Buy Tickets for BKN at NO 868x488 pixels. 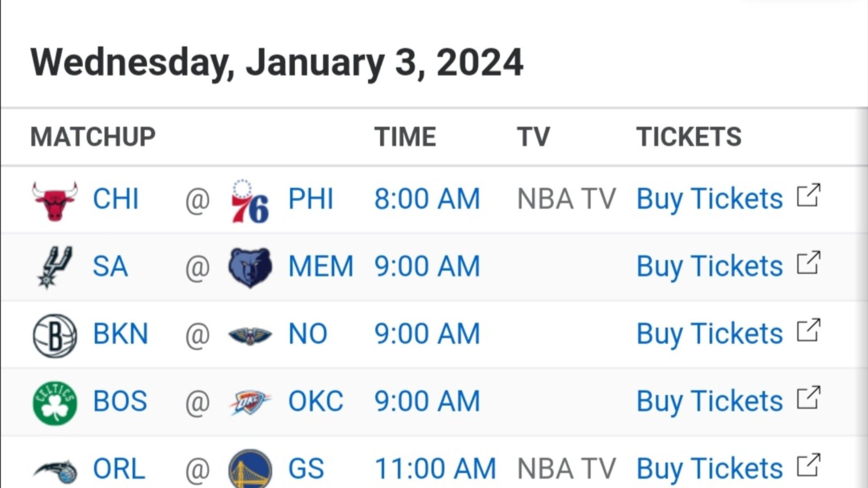(709, 334)
